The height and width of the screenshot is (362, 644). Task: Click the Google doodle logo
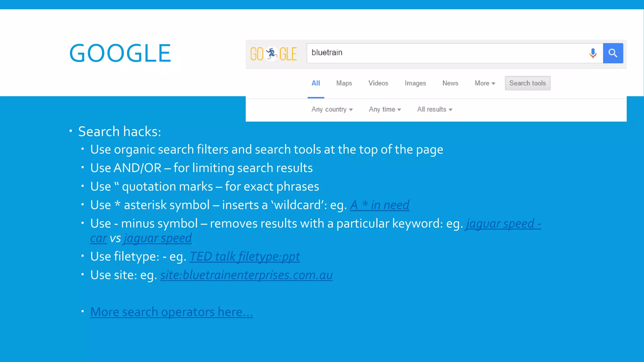[273, 54]
